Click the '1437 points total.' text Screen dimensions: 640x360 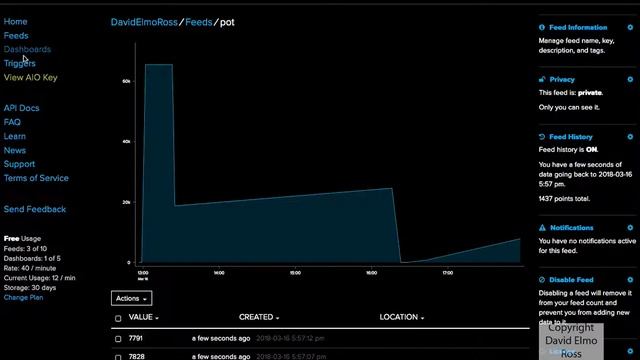pyautogui.click(x=564, y=199)
